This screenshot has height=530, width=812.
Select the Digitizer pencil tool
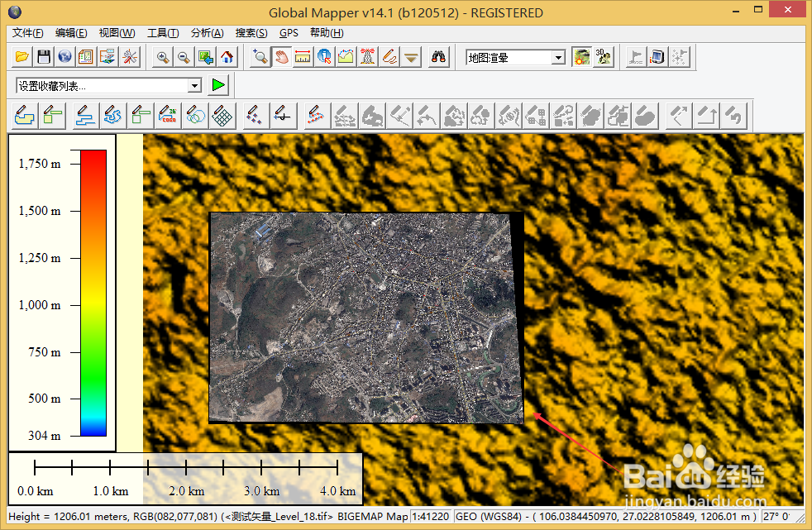pyautogui.click(x=389, y=57)
